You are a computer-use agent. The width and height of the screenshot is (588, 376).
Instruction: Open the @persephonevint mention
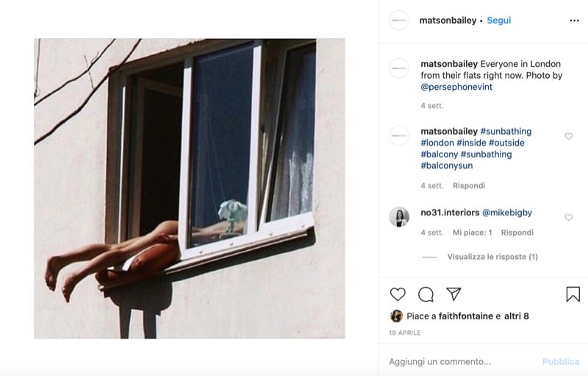click(456, 87)
